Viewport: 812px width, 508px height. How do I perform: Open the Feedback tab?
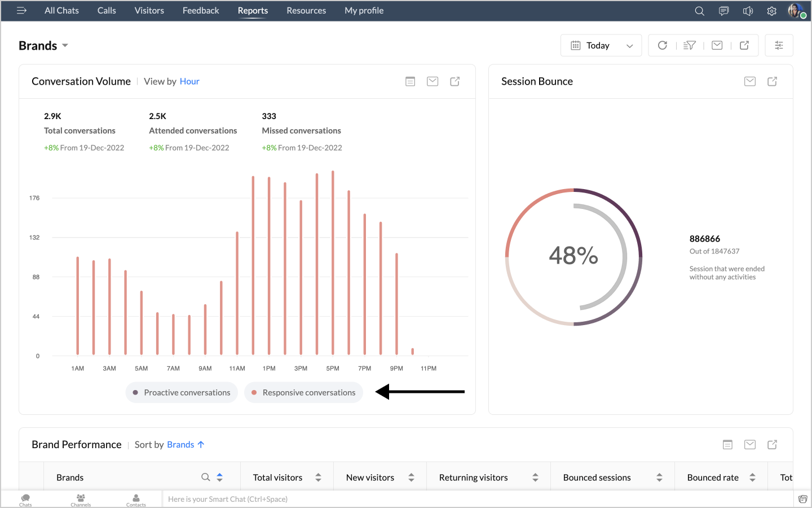click(201, 11)
